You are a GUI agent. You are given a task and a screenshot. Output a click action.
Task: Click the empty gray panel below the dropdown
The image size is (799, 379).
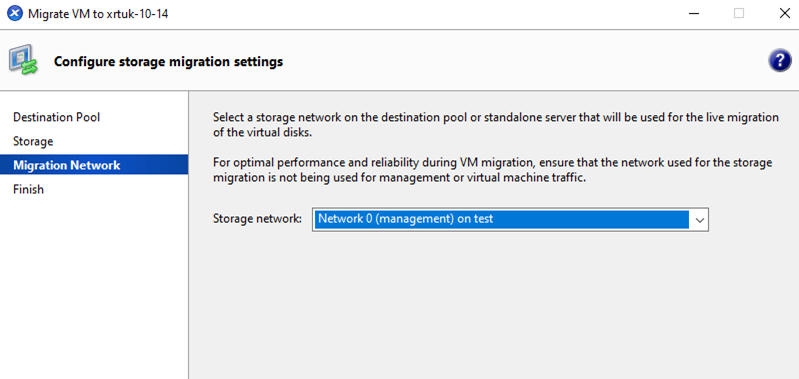494,306
